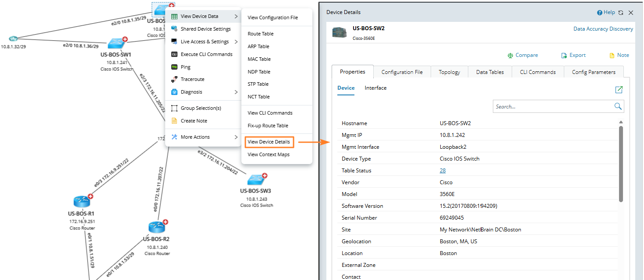The height and width of the screenshot is (280, 644).
Task: Click the Create Note icon
Action: coord(174,121)
